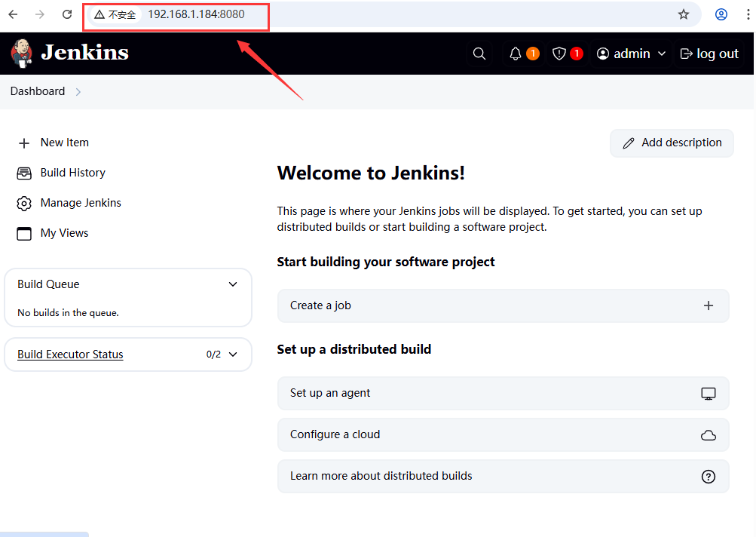
Task: Select the Dashboard breadcrumb
Action: pyautogui.click(x=38, y=91)
